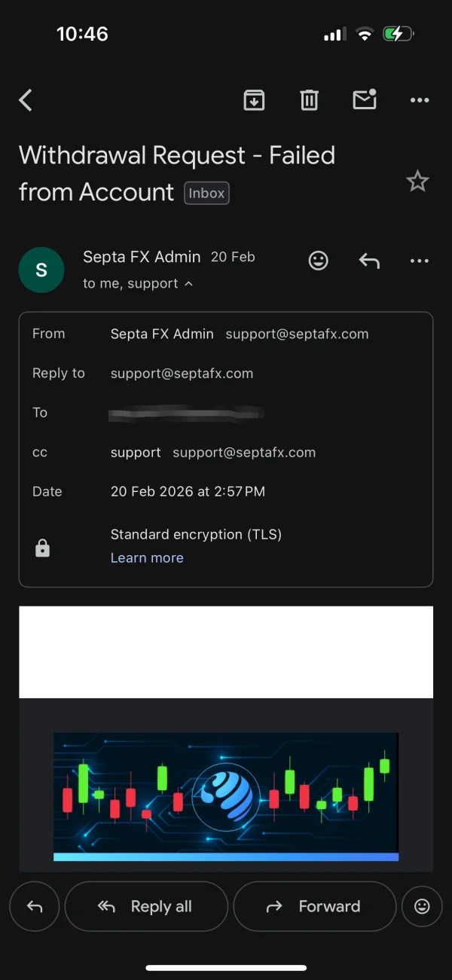Tap the Septa FX Admin avatar
The height and width of the screenshot is (980, 452).
tap(41, 270)
